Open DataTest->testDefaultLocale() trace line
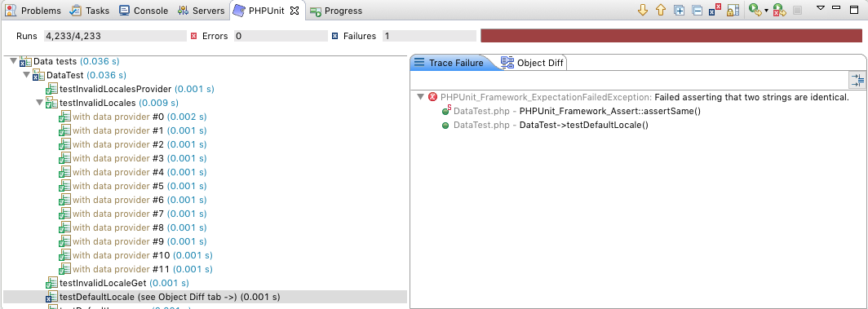The image size is (868, 309). pos(551,125)
